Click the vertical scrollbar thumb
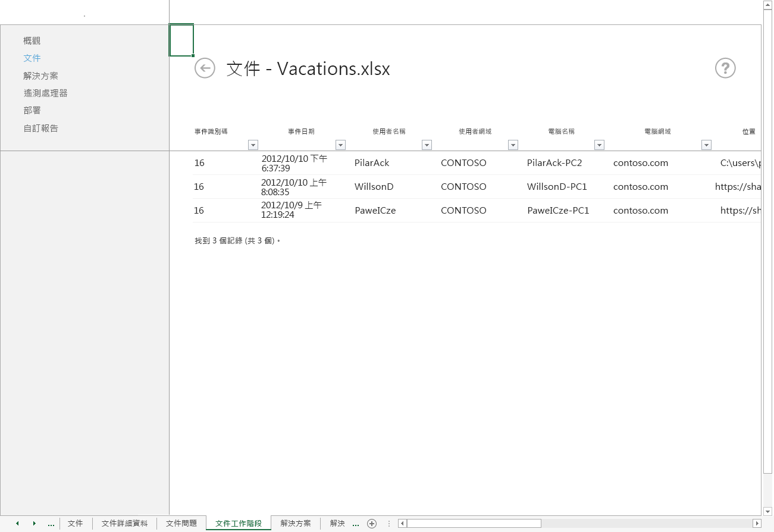Screen dimensions: 774x532 click(768, 242)
